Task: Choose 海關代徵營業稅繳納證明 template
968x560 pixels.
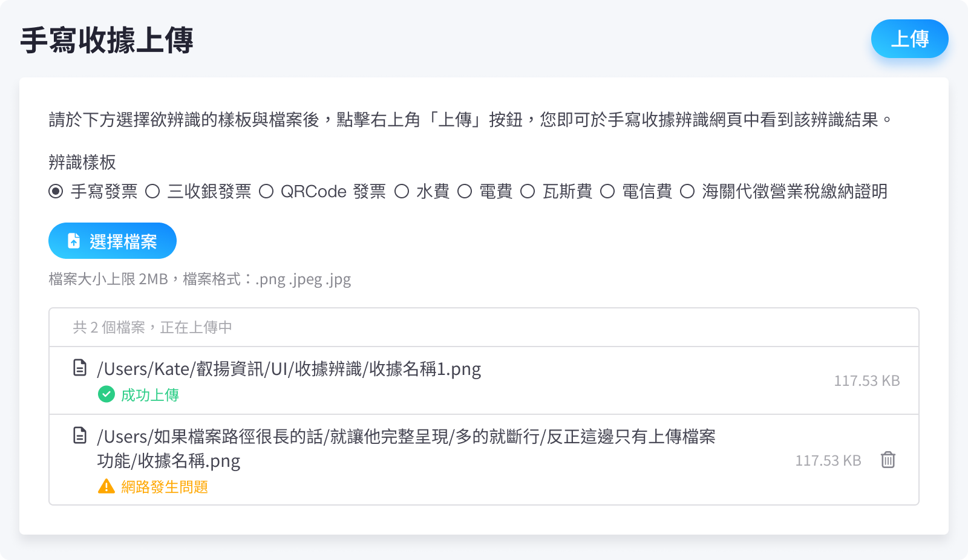Action: (x=687, y=192)
